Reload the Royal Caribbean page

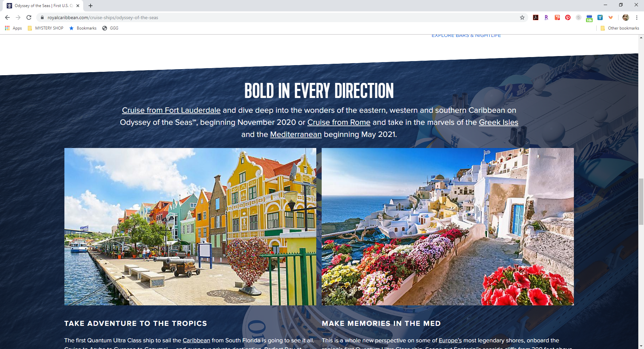coord(29,17)
